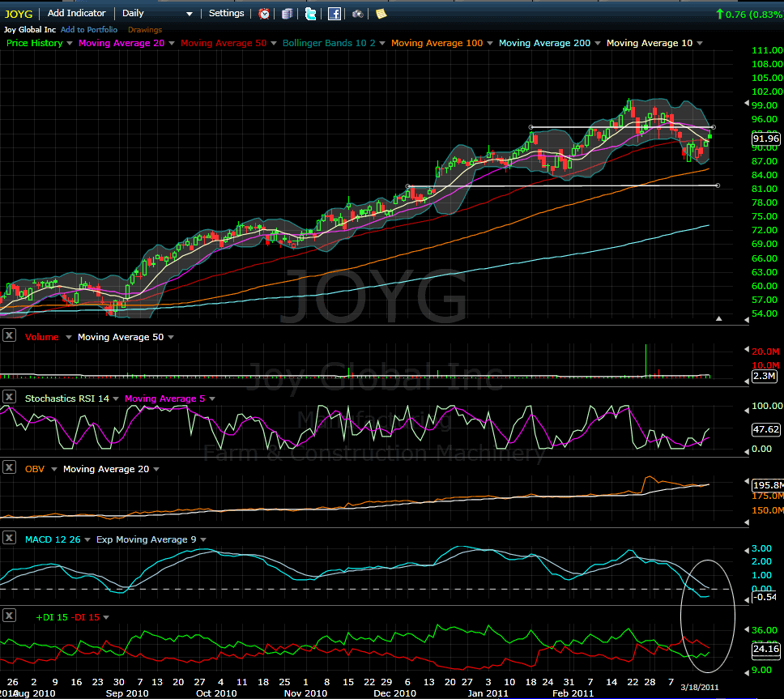Screen dimensions: 784x699
Task: Click the scale arrow beside the 3.00 MACD axis
Action: point(747,550)
